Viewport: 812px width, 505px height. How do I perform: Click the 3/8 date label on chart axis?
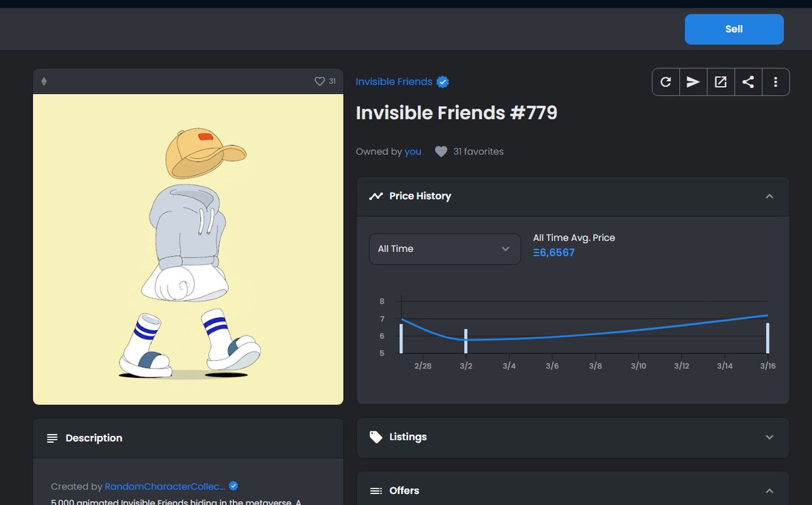coord(595,366)
